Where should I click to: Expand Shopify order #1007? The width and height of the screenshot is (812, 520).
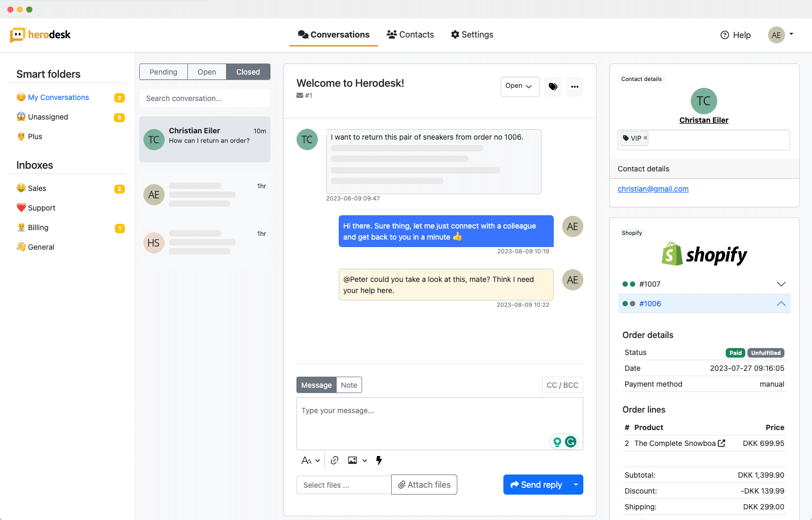(x=704, y=284)
